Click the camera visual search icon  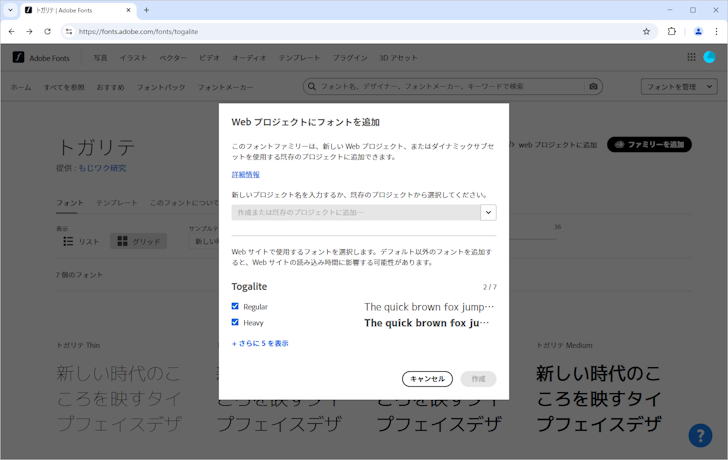tap(593, 87)
